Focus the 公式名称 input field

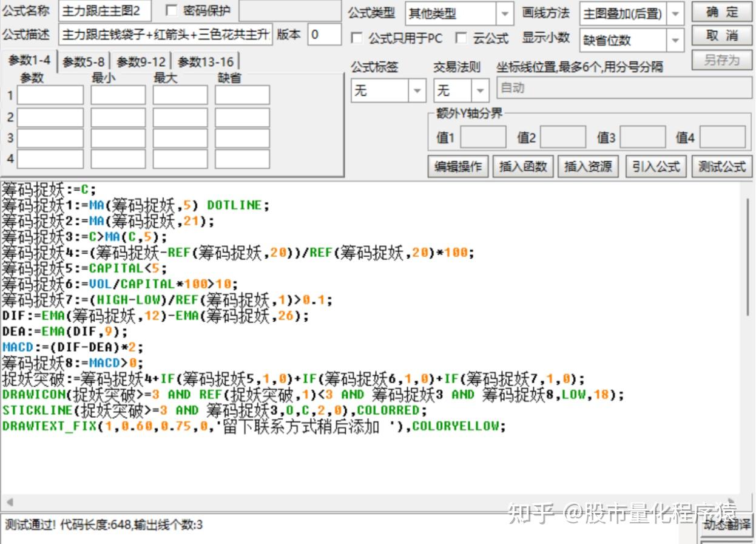click(x=105, y=10)
